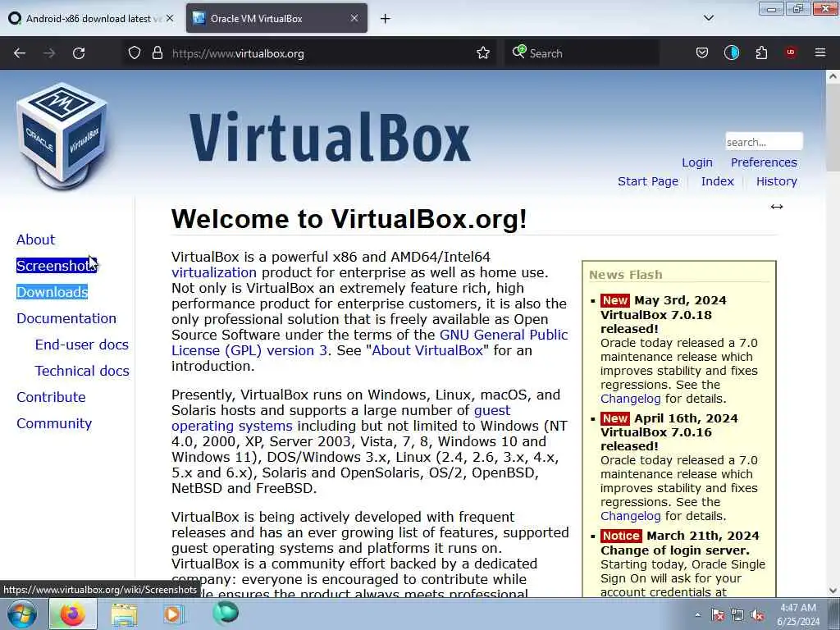The image size is (840, 630).
Task: Close the Oracle VM VirtualBox tab
Action: tap(354, 18)
